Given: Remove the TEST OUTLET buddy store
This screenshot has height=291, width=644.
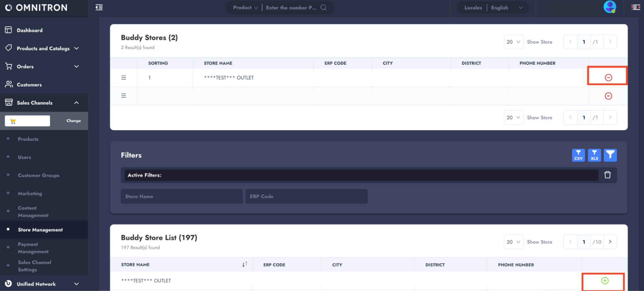Looking at the screenshot, I should tap(608, 77).
